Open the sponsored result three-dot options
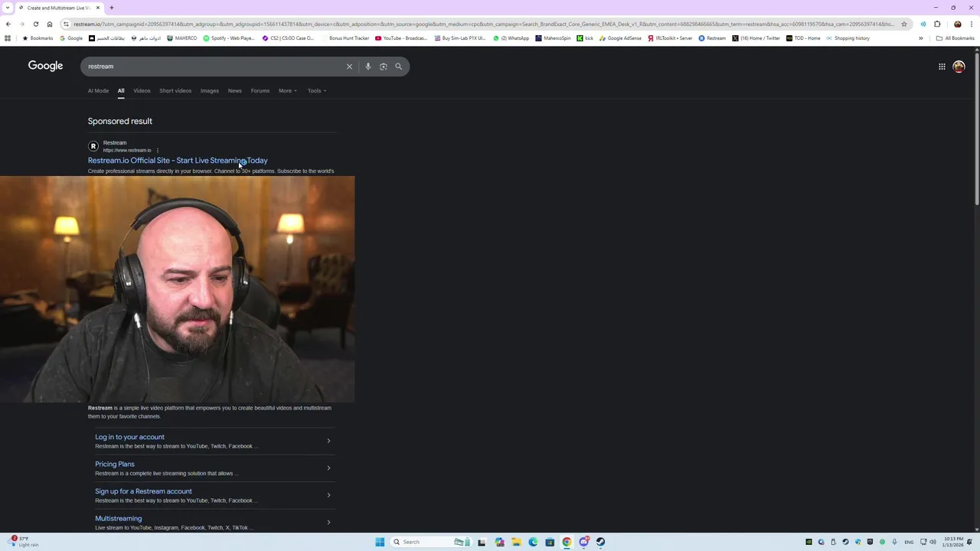Image resolution: width=980 pixels, height=551 pixels. 158,150
